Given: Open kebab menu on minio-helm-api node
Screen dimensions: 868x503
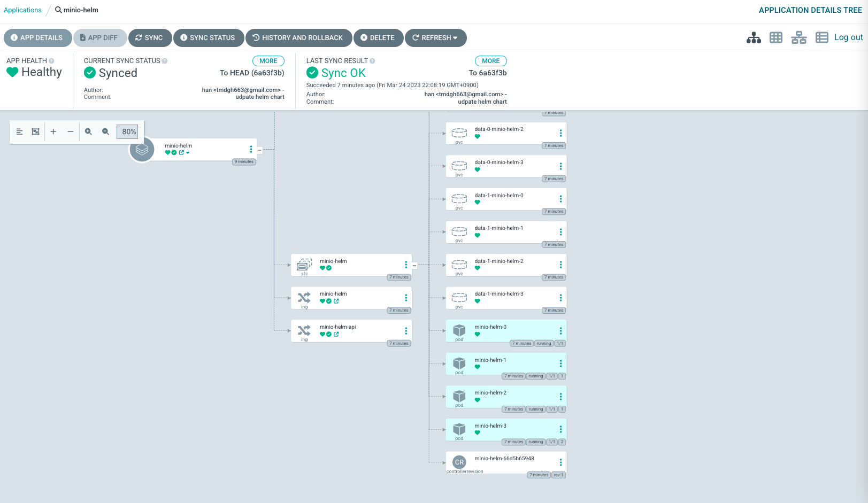Looking at the screenshot, I should [406, 331].
